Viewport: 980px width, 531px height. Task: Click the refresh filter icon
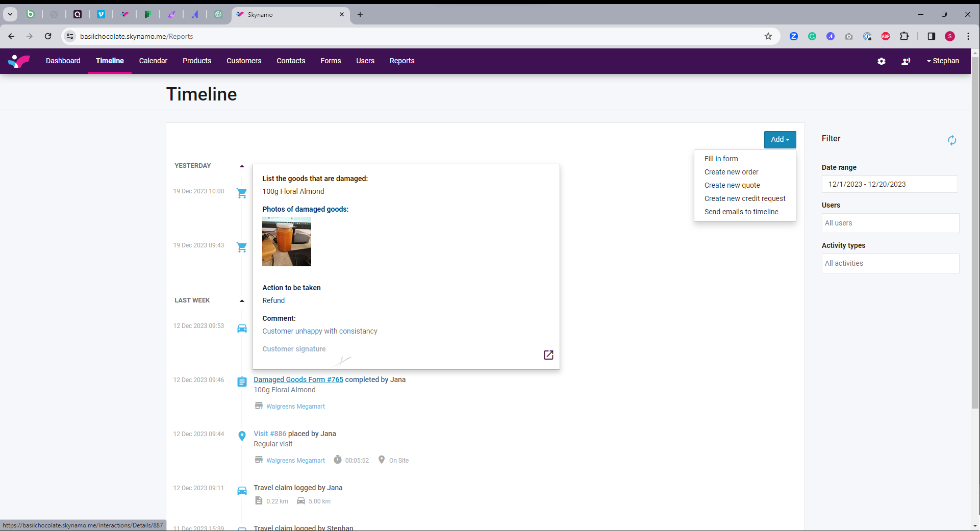(951, 140)
